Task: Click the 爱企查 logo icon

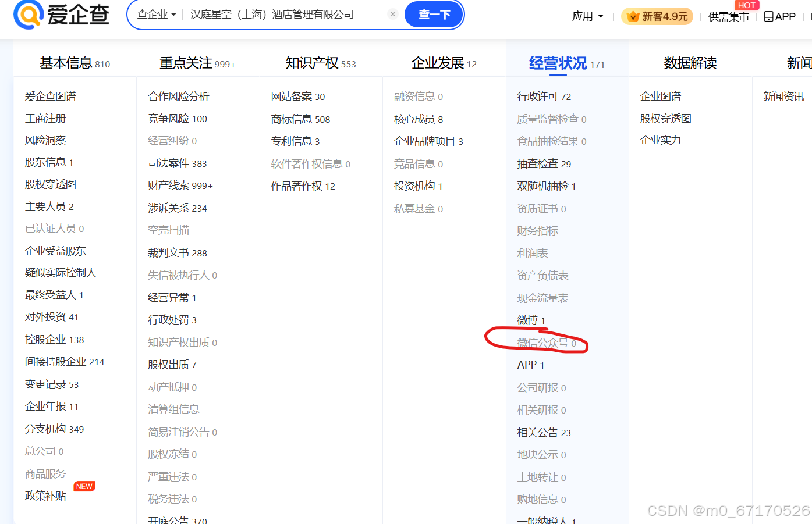Action: click(x=28, y=13)
